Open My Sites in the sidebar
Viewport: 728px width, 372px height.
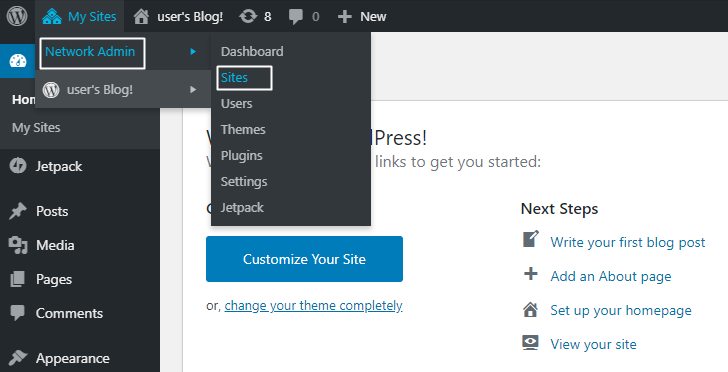click(36, 128)
